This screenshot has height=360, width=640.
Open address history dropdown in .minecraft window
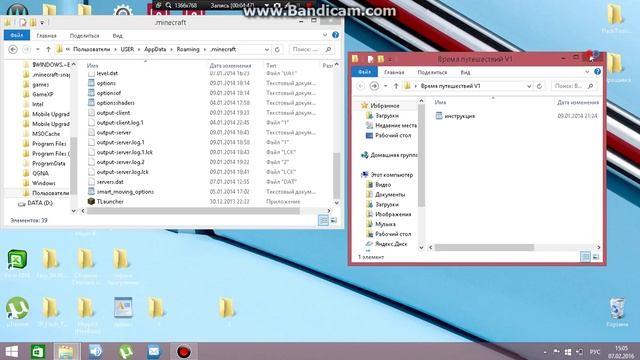[267, 49]
